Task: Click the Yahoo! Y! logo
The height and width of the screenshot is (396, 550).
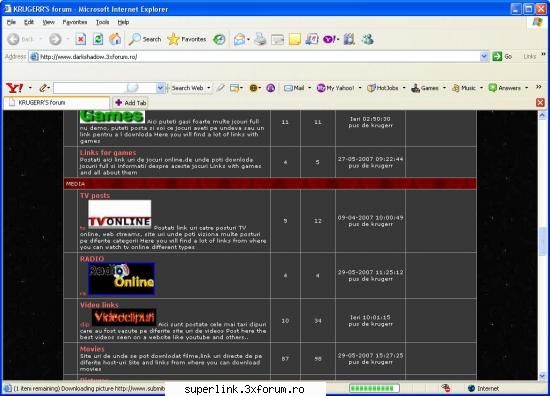Action: [x=15, y=88]
